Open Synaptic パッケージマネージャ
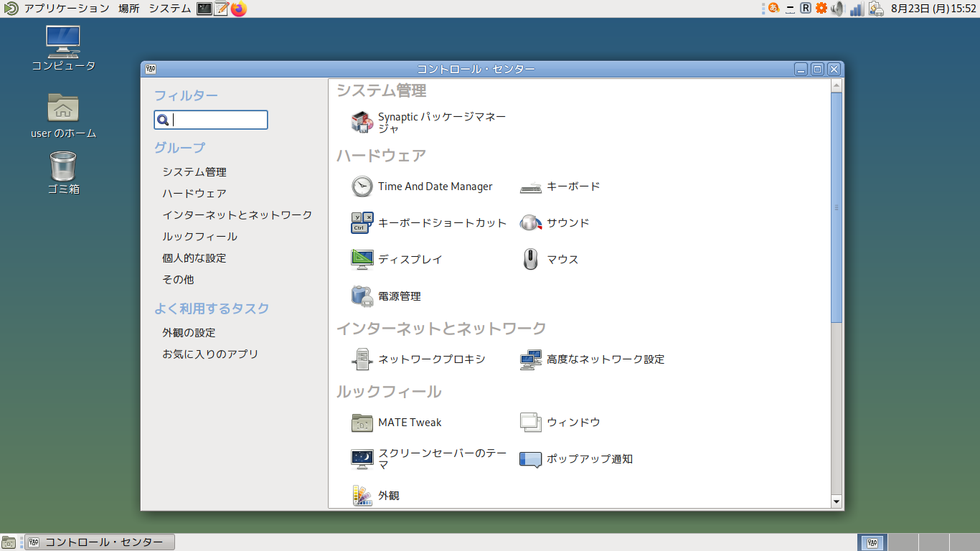 click(x=429, y=123)
